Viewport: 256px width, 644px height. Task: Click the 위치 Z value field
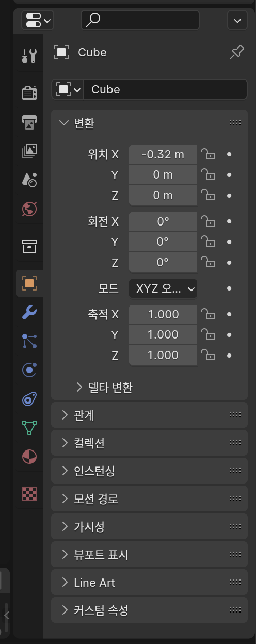pyautogui.click(x=163, y=196)
